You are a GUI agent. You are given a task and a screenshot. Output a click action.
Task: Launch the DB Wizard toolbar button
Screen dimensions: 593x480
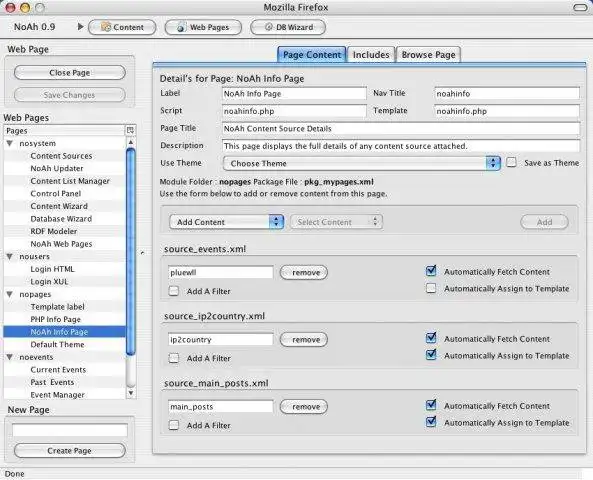point(288,27)
